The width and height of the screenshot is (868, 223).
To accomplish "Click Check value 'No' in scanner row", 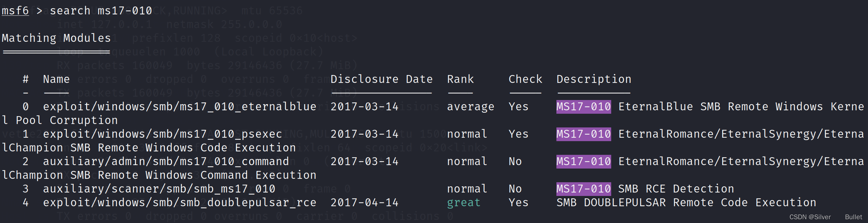I will click(x=515, y=189).
